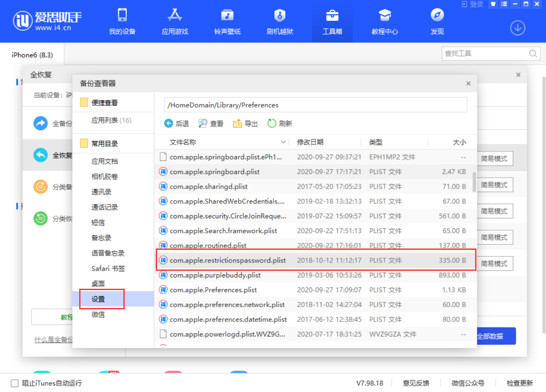Open the skin/theme shirt icon in titlebar
This screenshot has width=546, height=392.
pos(492,4)
